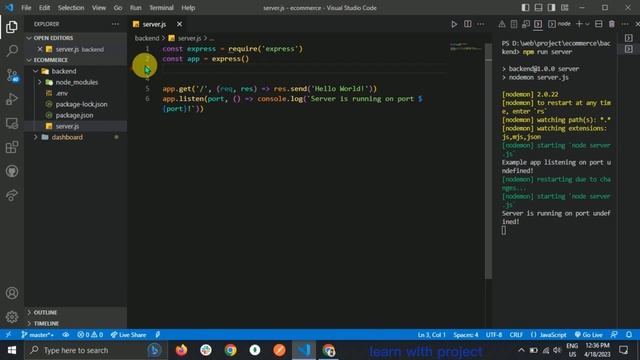Open package-lock.json in explorer
The image size is (640, 360).
75,104
